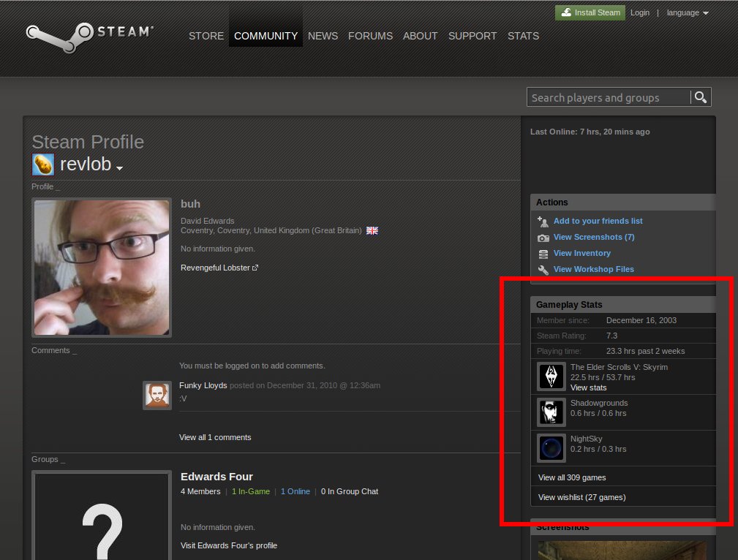
Task: Go to the STORE menu
Action: tap(206, 36)
